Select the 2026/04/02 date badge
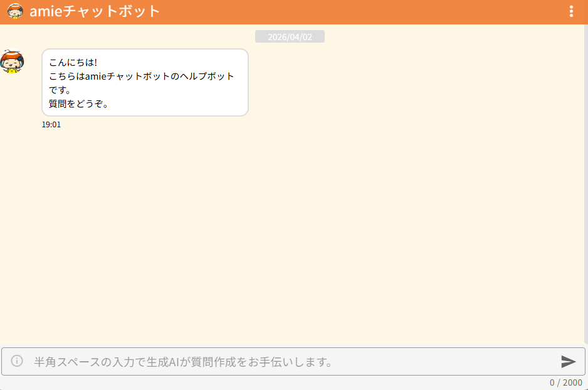 coord(290,37)
